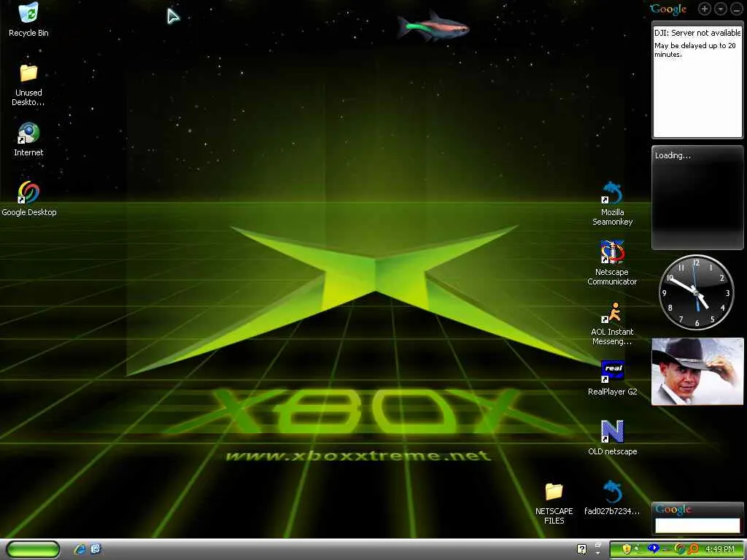Viewport: 747px width, 560px height.
Task: Click the Google logo atop the sidebar
Action: click(x=668, y=9)
